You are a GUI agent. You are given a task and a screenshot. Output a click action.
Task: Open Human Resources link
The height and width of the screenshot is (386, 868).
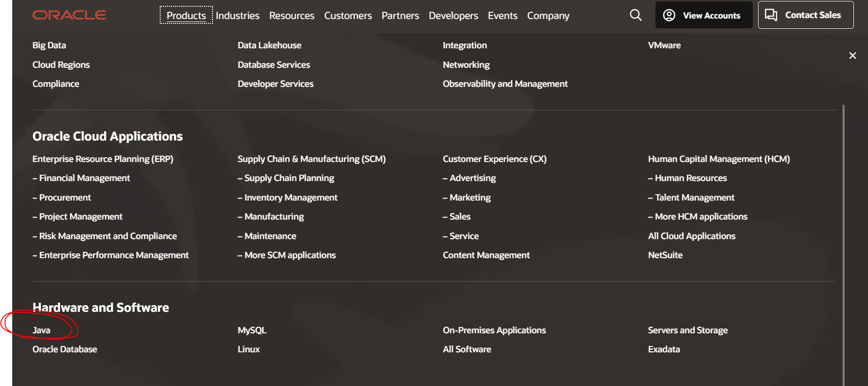[687, 178]
